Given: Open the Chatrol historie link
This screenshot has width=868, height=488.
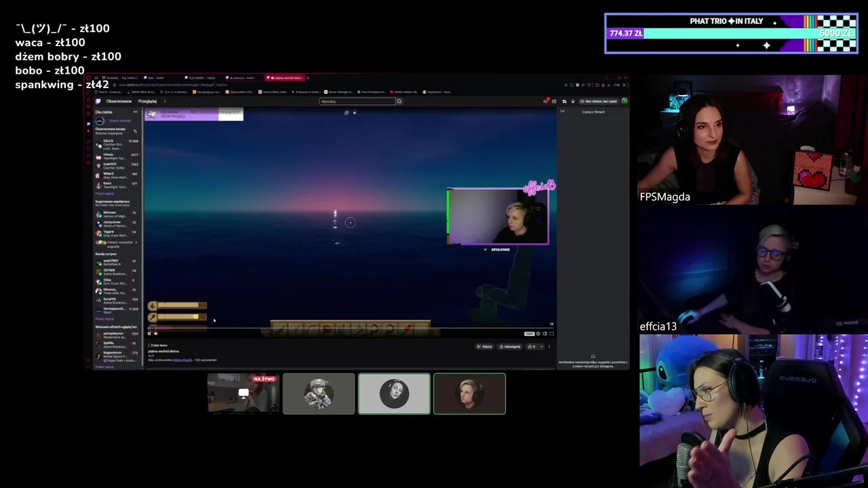Looking at the screenshot, I should click(119, 121).
